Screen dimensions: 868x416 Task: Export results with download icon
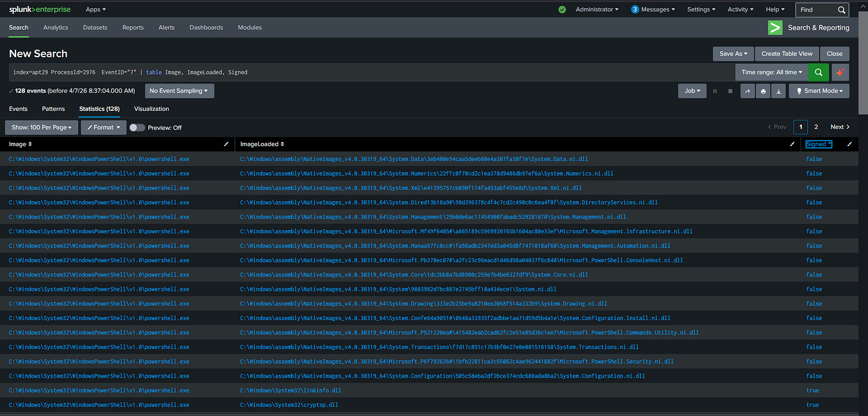(x=778, y=91)
